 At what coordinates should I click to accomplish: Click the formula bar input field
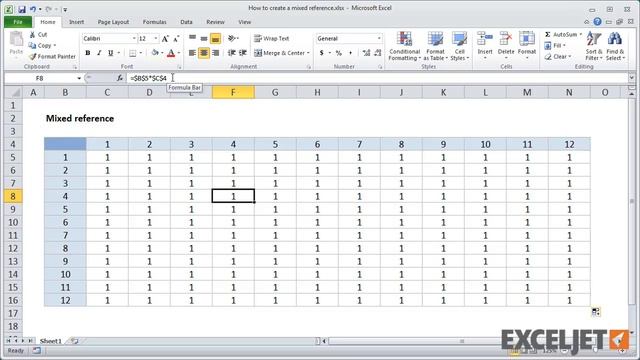(x=378, y=78)
